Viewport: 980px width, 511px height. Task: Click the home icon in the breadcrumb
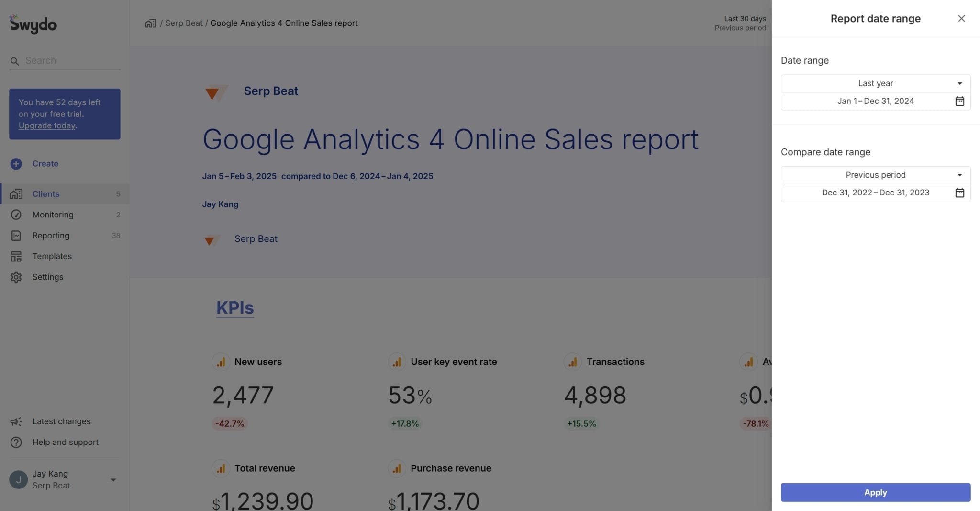coord(150,23)
